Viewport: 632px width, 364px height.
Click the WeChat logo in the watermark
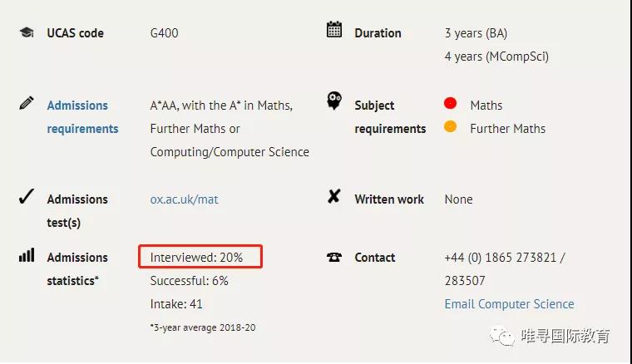tap(501, 336)
